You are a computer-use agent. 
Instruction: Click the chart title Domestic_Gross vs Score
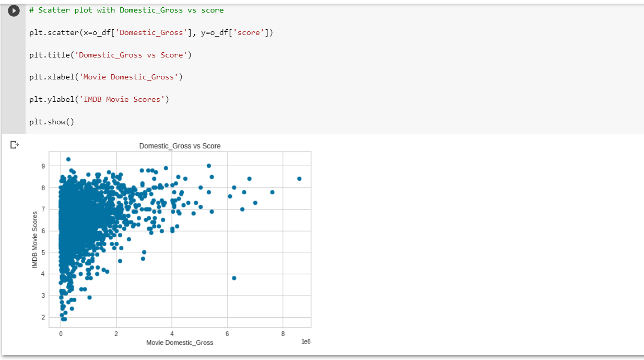point(180,146)
